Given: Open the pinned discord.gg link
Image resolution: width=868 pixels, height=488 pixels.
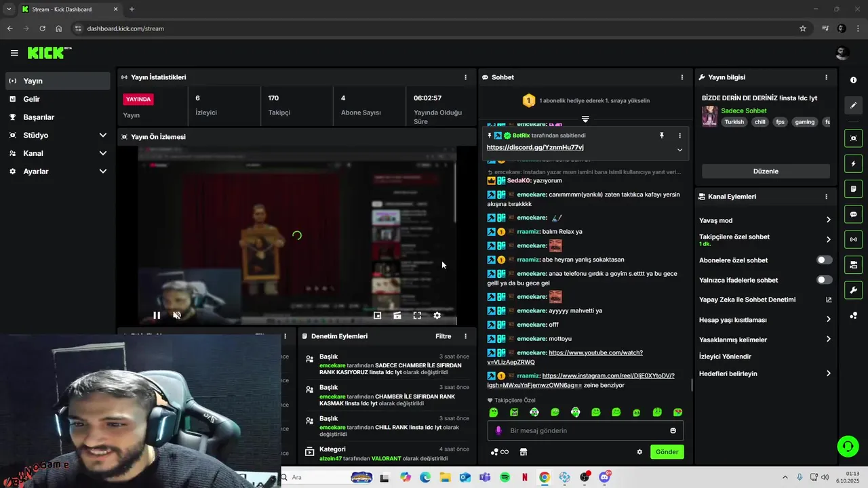Looking at the screenshot, I should [x=535, y=148].
